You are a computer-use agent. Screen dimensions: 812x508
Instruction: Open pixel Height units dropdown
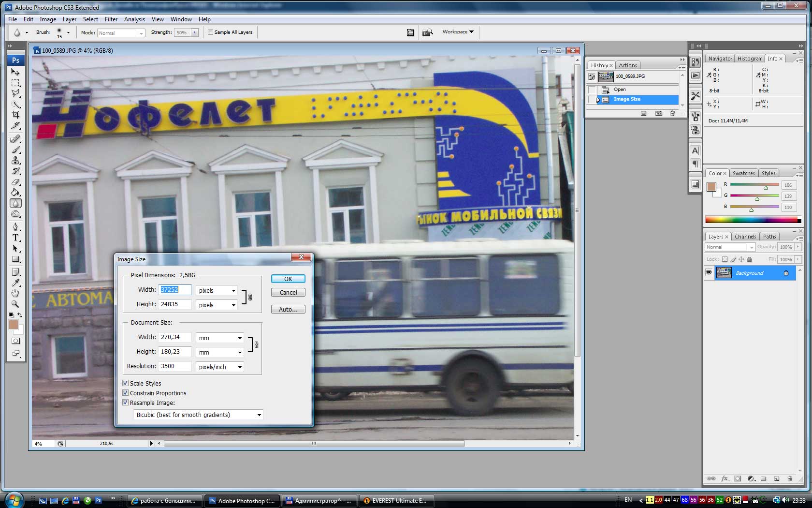217,305
